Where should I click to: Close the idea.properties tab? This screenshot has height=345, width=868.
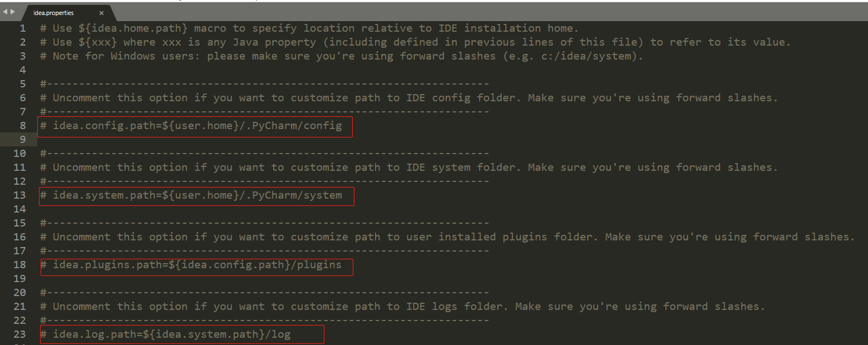(x=101, y=13)
